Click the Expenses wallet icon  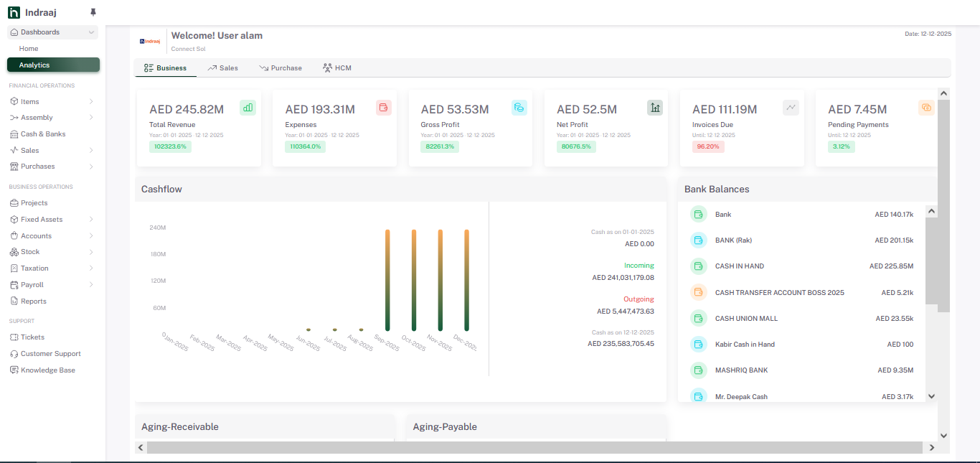coord(384,108)
